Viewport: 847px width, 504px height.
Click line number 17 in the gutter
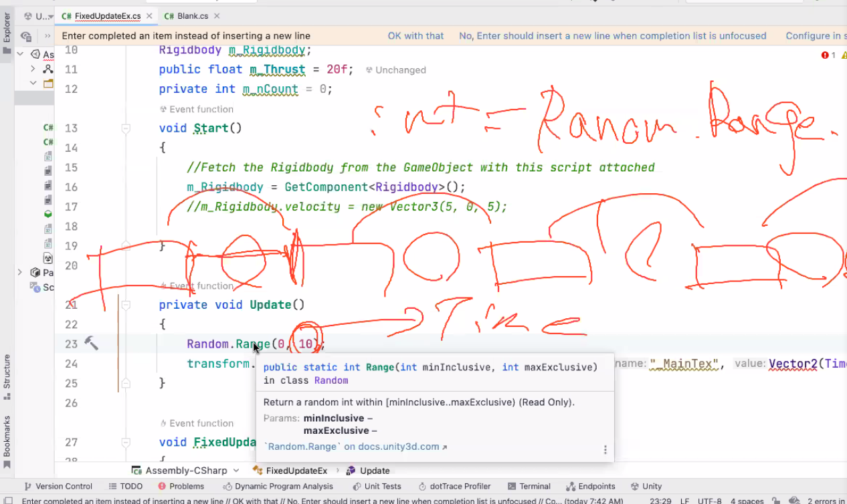[x=71, y=207]
